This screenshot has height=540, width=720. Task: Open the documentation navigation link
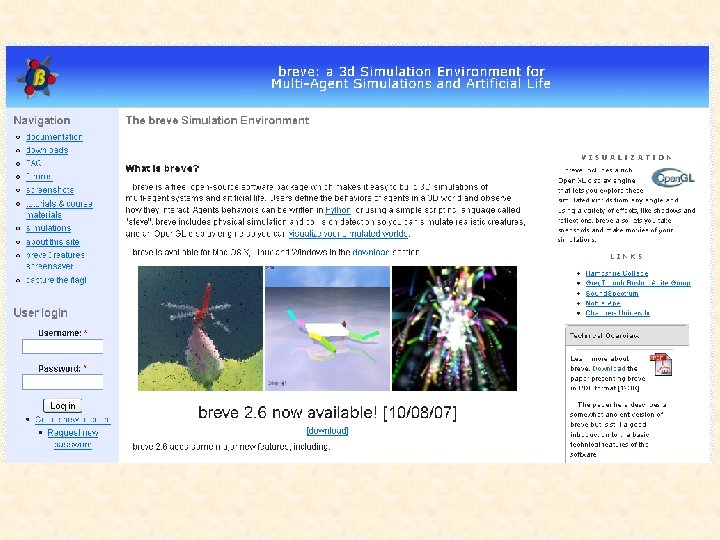54,137
